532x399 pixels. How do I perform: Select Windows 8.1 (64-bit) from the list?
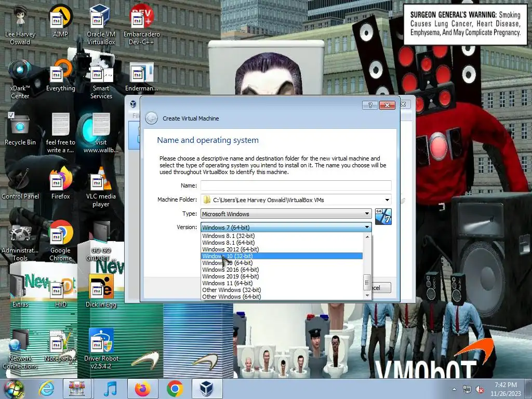282,243
